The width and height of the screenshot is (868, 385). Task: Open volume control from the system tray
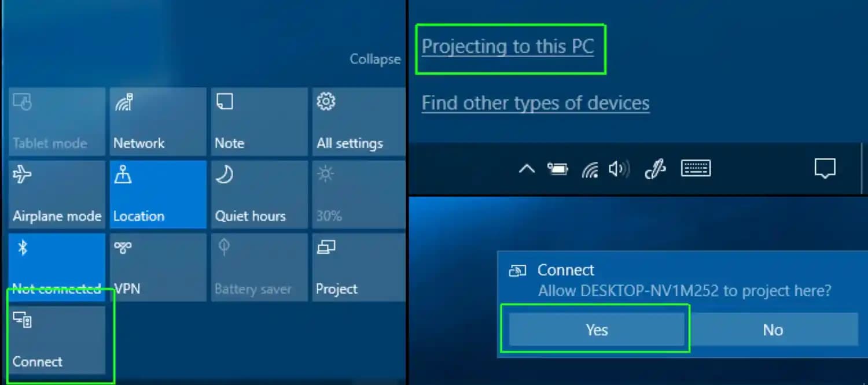(x=619, y=168)
